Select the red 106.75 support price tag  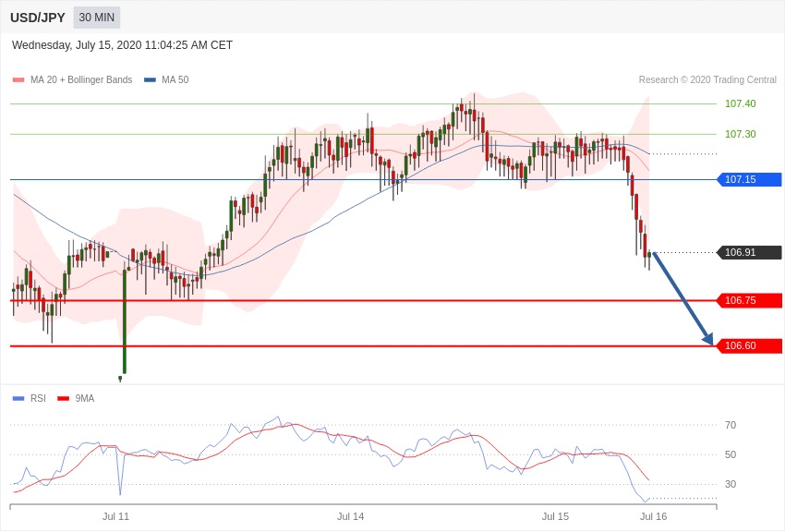coord(749,300)
